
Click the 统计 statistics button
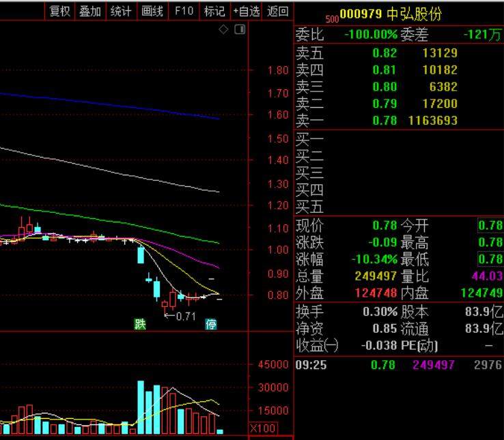coord(121,11)
